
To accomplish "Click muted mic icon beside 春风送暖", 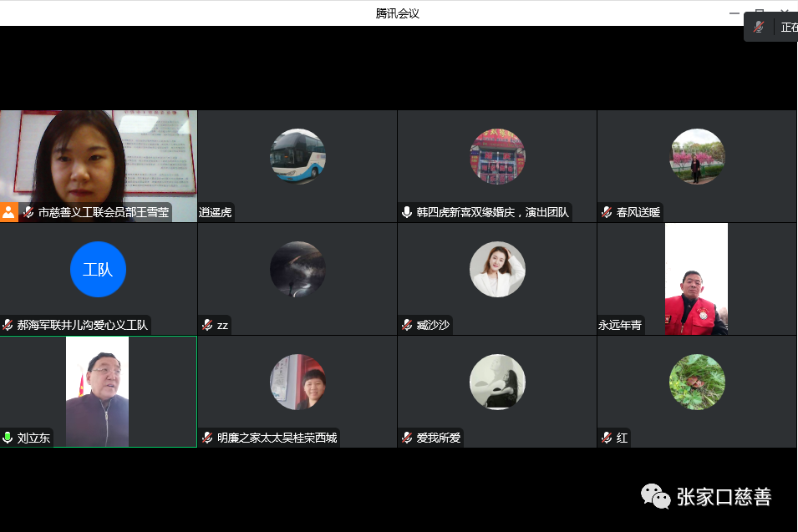I will 607,213.
